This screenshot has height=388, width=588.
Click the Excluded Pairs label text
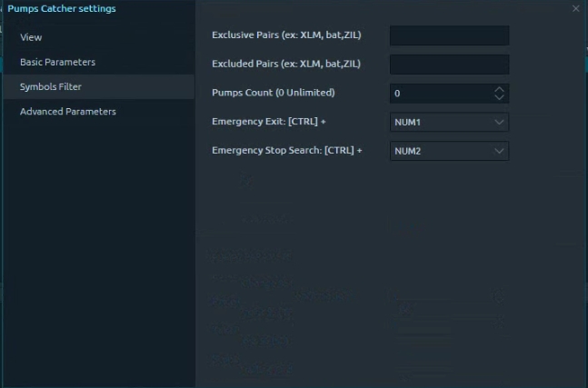285,64
